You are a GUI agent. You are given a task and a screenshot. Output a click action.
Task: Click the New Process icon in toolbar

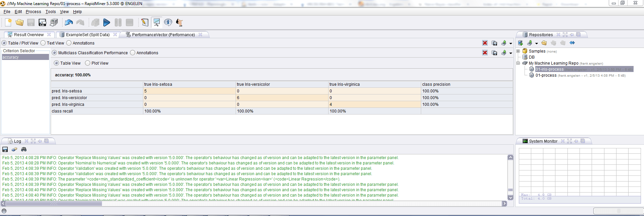click(x=8, y=22)
